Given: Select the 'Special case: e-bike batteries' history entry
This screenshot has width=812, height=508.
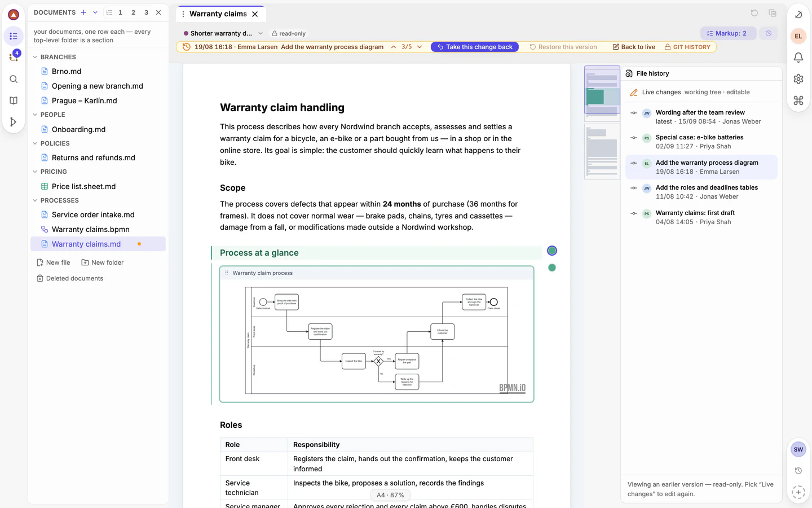Looking at the screenshot, I should (701, 142).
